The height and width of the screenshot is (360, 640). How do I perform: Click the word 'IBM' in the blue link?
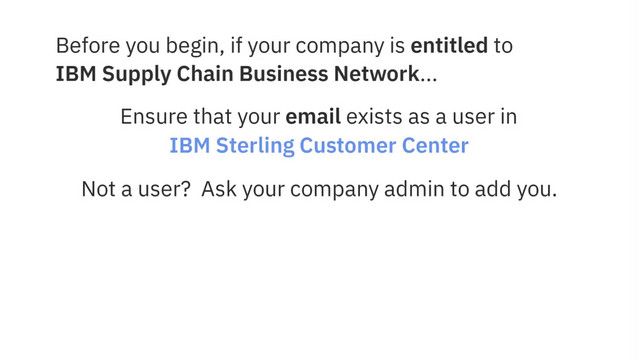click(190, 146)
